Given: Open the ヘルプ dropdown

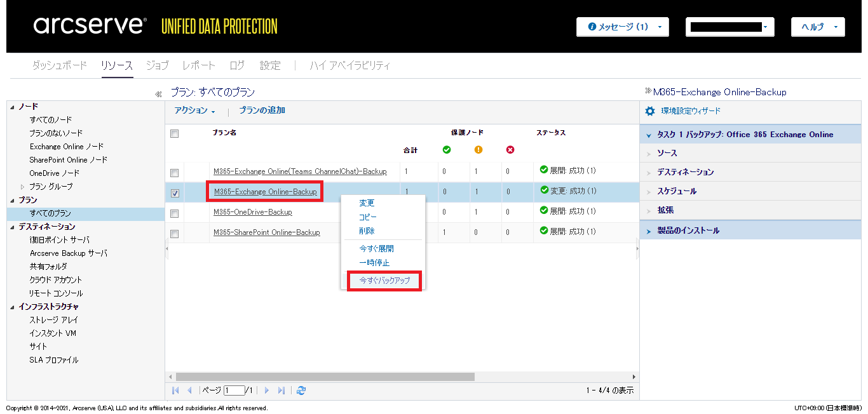Looking at the screenshot, I should pyautogui.click(x=818, y=27).
